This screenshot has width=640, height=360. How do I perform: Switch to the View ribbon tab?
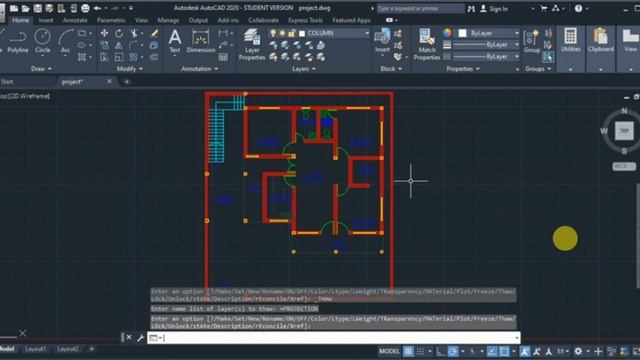[x=141, y=20]
